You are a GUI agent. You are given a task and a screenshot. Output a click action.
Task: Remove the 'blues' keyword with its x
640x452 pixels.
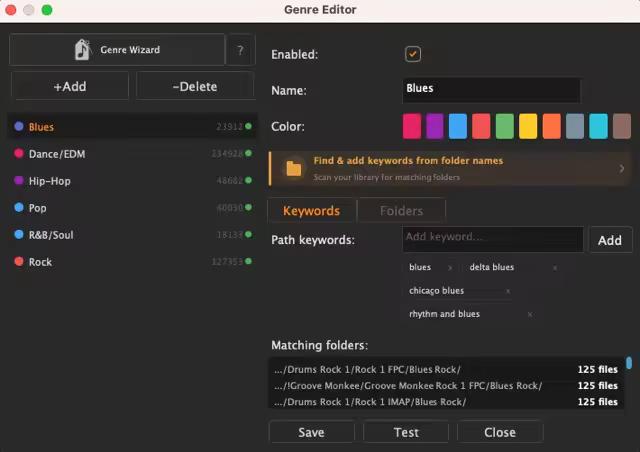(450, 268)
